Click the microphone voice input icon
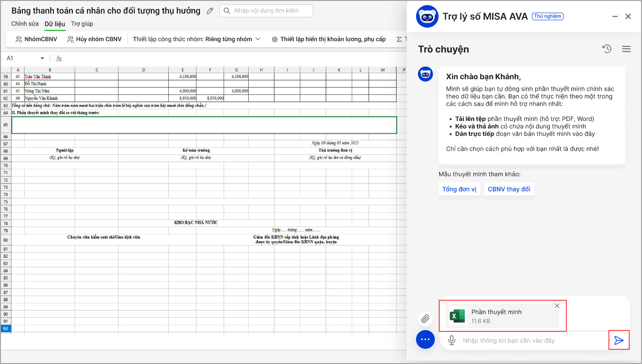 tap(451, 340)
